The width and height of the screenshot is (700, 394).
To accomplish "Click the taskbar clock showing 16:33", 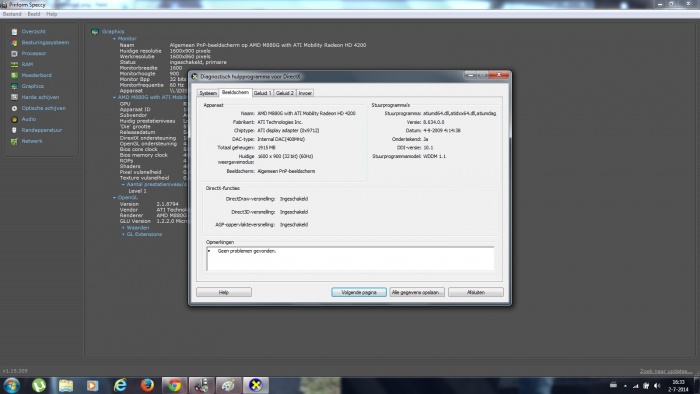I will (678, 386).
